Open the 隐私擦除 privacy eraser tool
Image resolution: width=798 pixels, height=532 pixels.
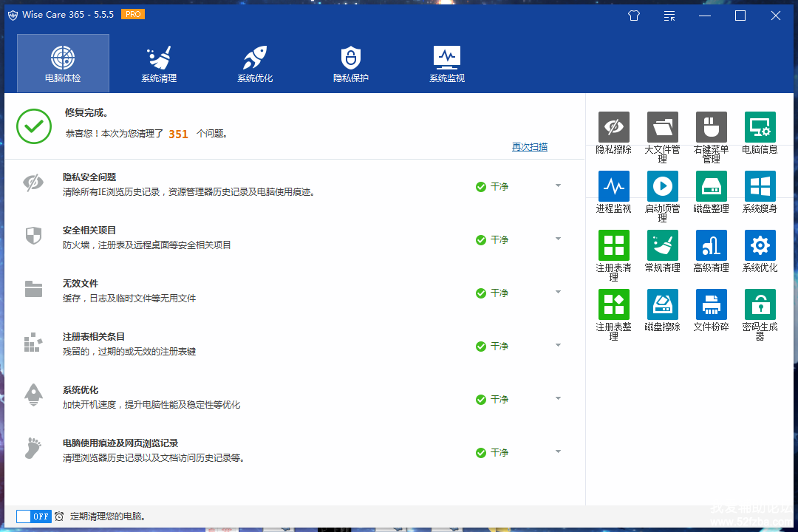tap(614, 127)
